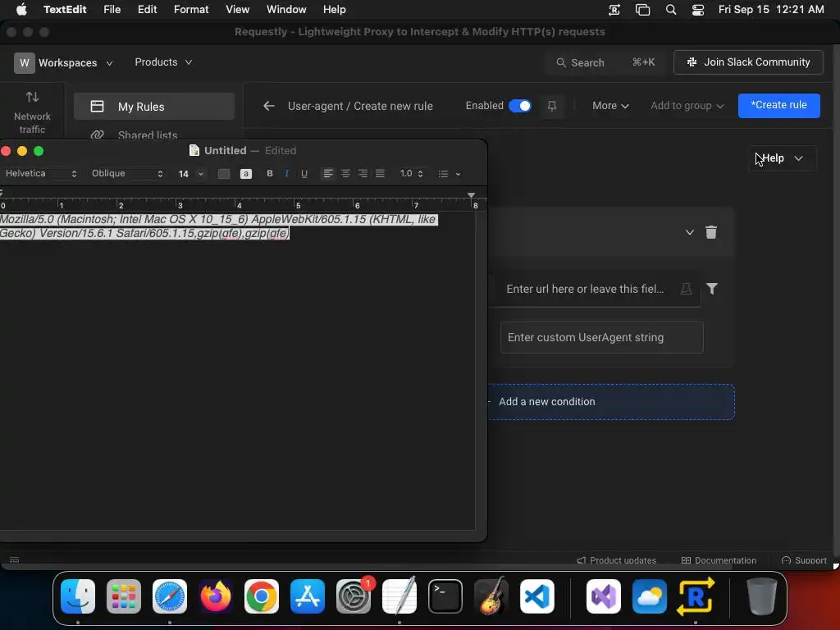This screenshot has height=630, width=840.
Task: Open the Apple menu
Action: [21, 10]
